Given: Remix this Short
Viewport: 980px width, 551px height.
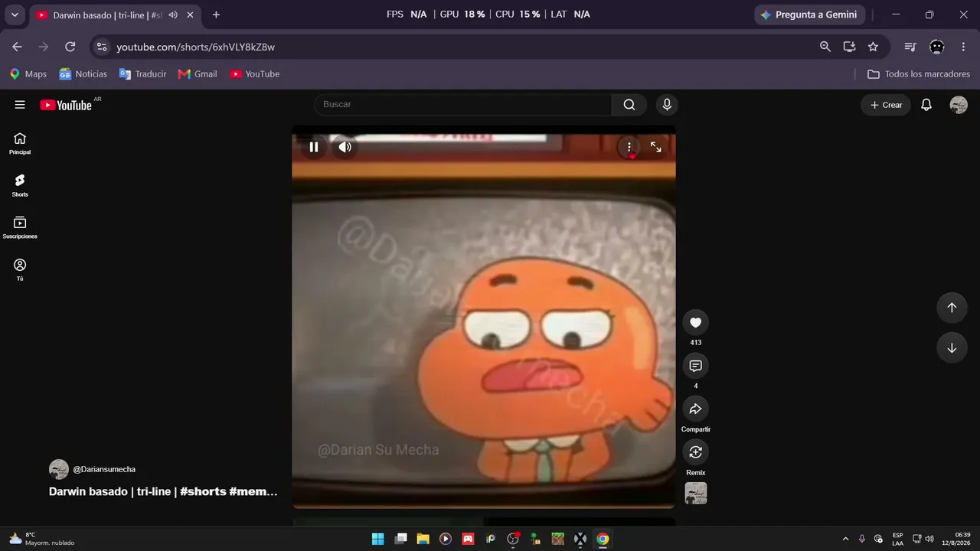Looking at the screenshot, I should [x=695, y=452].
